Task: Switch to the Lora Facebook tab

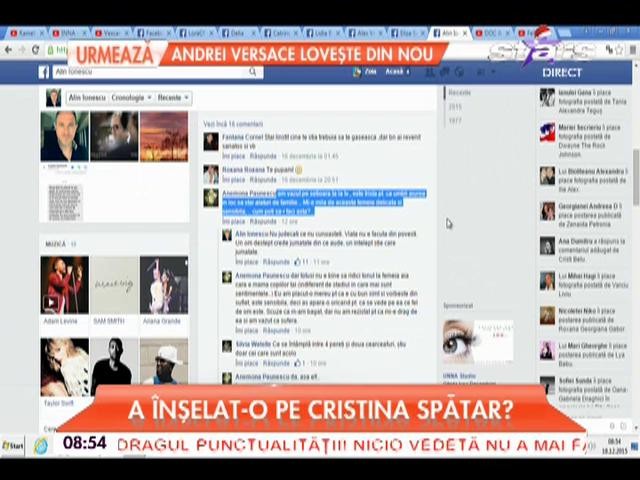Action: [196, 33]
